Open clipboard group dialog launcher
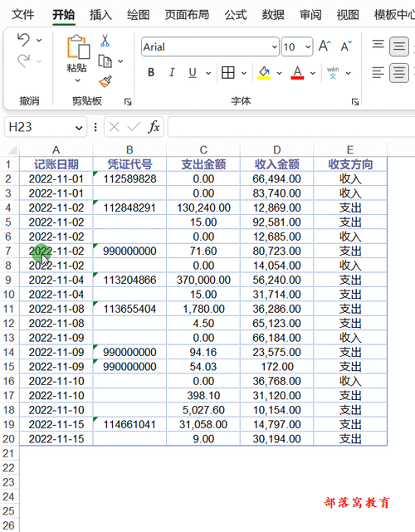The height and width of the screenshot is (532, 415). pyautogui.click(x=128, y=101)
